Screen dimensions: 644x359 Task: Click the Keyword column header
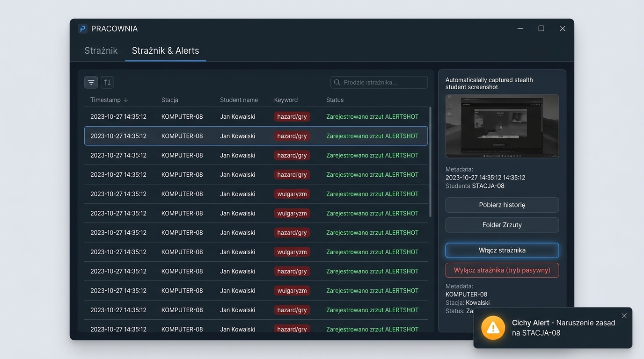[x=286, y=100]
